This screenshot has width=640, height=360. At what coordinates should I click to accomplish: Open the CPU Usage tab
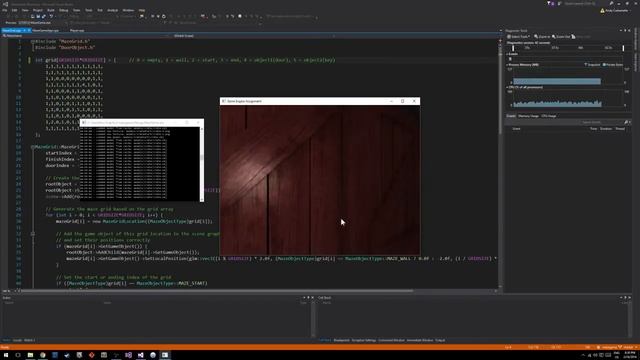tap(549, 116)
